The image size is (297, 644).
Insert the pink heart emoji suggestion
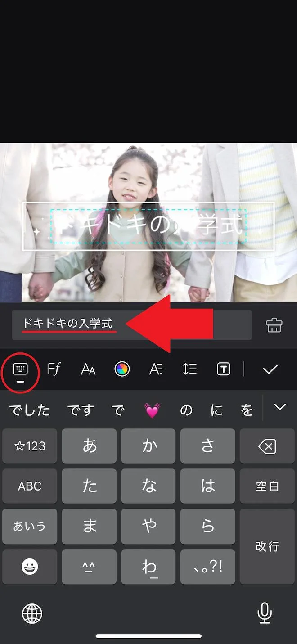click(x=152, y=410)
